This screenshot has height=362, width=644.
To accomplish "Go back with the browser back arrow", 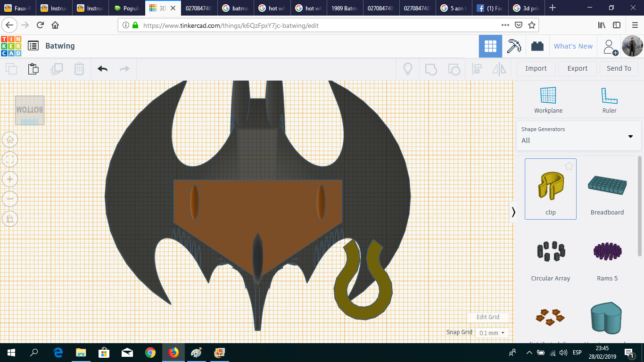I will (x=10, y=25).
